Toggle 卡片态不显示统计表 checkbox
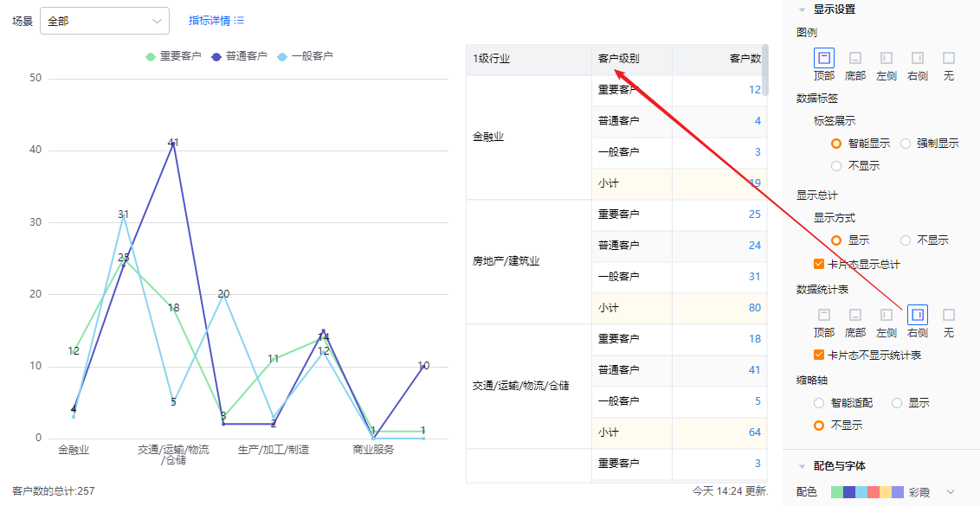This screenshot has height=506, width=980. tap(819, 355)
